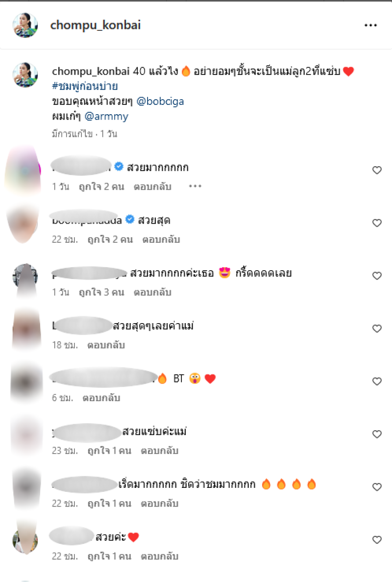The height and width of the screenshot is (584, 392).
Task: Open the three-dot options menu in header
Action: click(370, 25)
